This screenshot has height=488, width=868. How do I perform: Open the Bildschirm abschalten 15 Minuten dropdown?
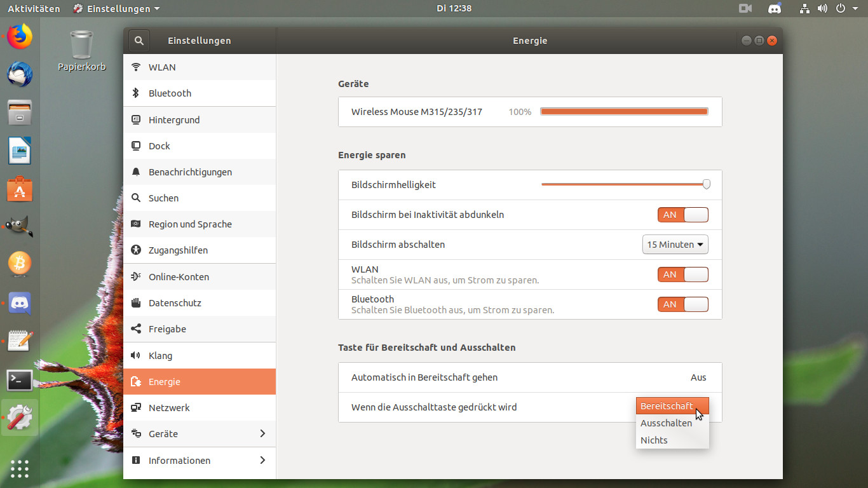click(675, 245)
